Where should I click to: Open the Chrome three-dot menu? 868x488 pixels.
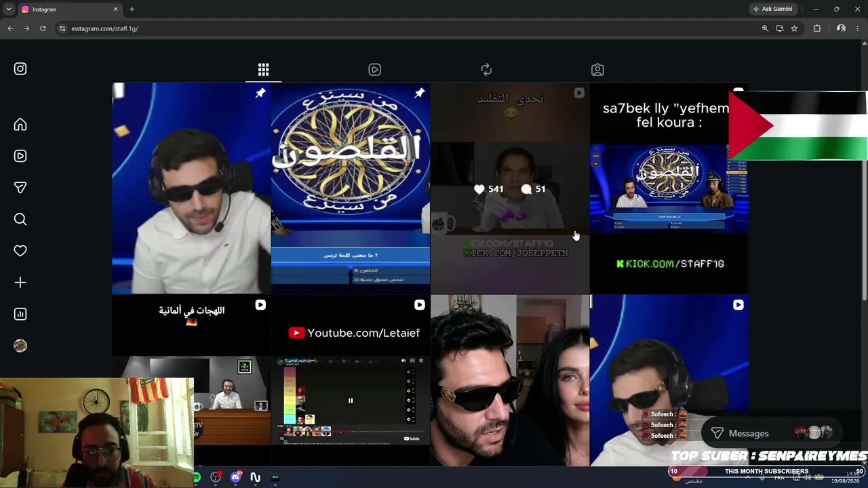(858, 28)
